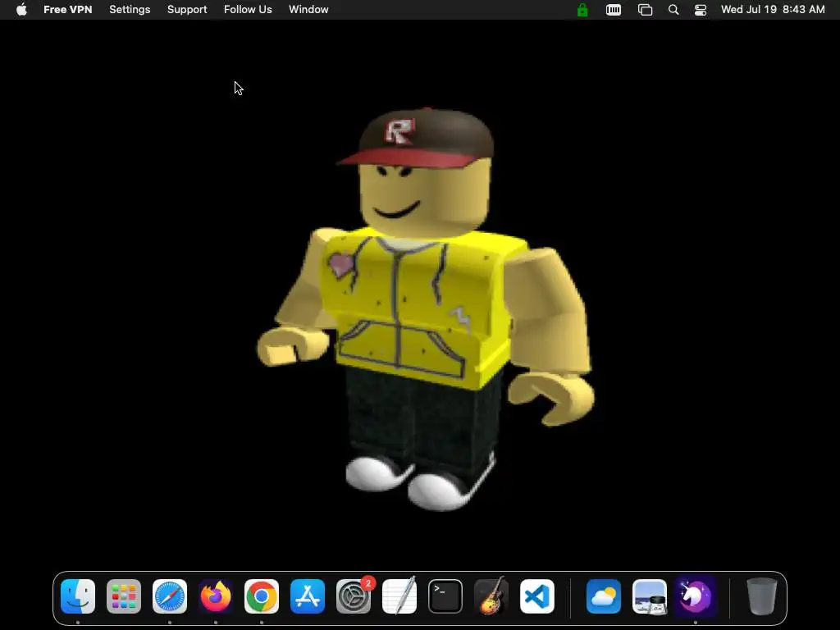Open the Support menu
840x630 pixels.
pyautogui.click(x=187, y=10)
